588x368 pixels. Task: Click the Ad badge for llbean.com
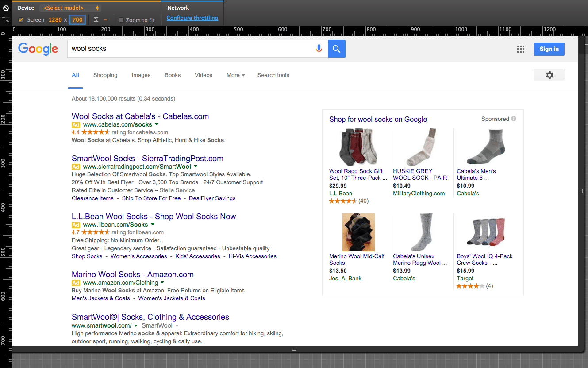point(76,225)
